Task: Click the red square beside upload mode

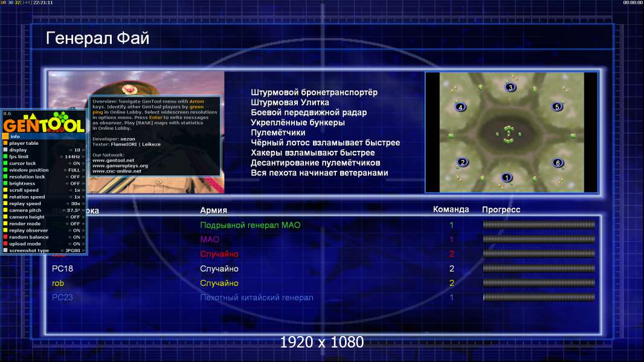Action: (x=5, y=244)
